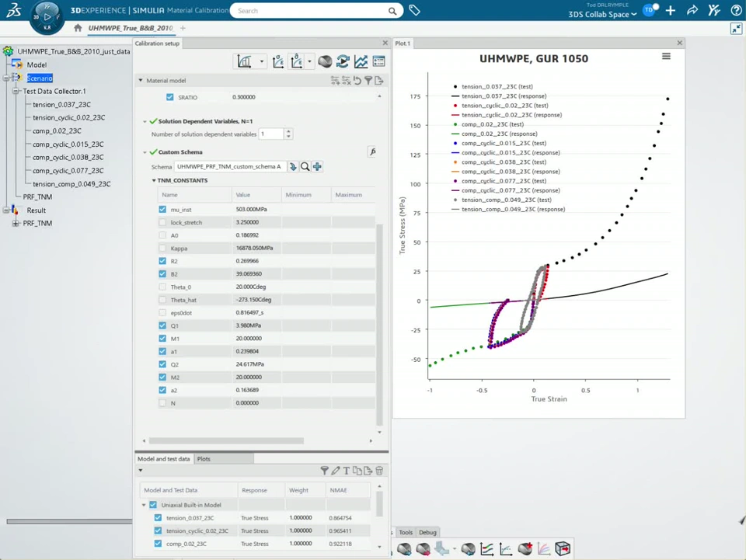Click the execute calibration refresh icon
Screen dimensions: 746x560
click(343, 61)
